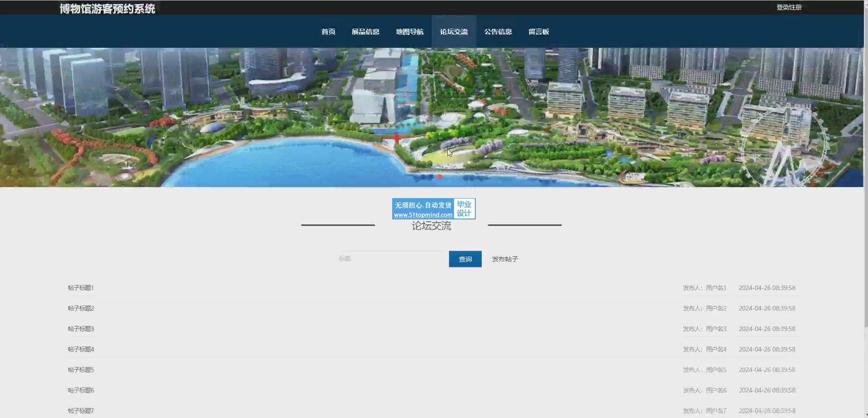Open post 帖子标题7
Image resolution: width=868 pixels, height=418 pixels.
81,410
